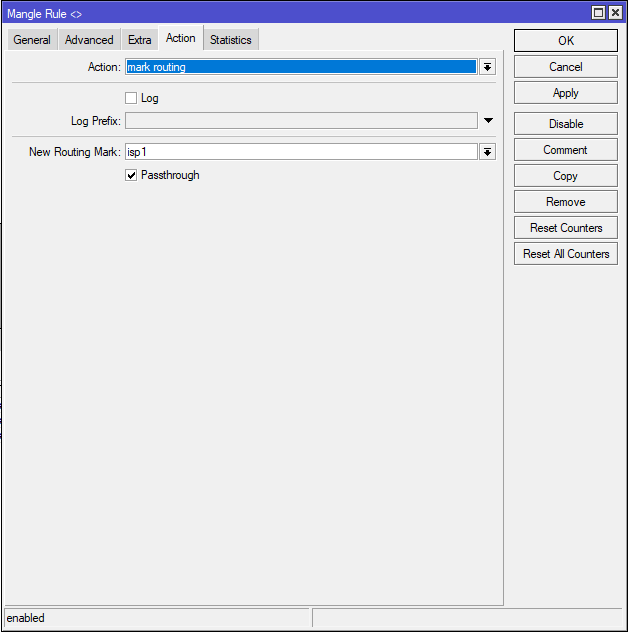Image resolution: width=628 pixels, height=632 pixels.
Task: Click the Cancel button
Action: coord(566,67)
